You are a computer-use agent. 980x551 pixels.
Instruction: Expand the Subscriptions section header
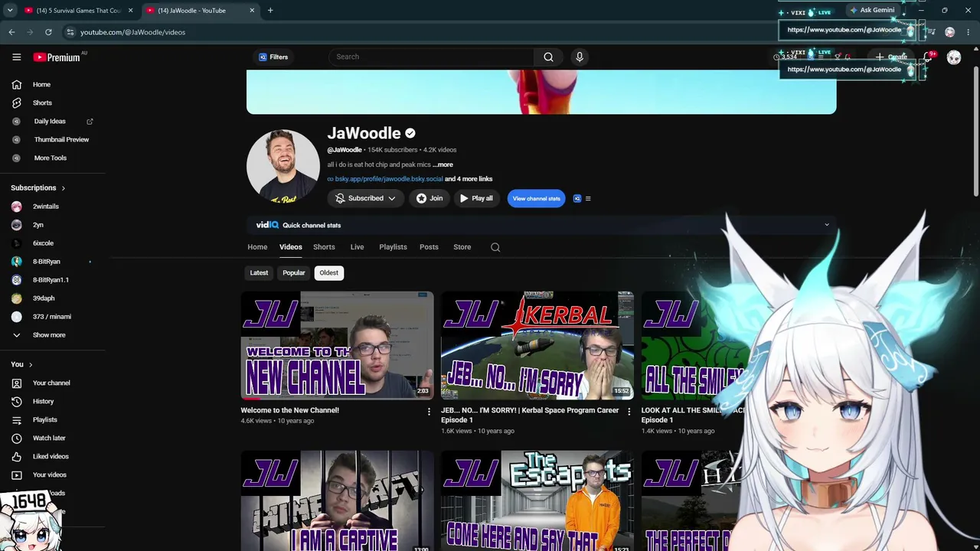tap(38, 187)
